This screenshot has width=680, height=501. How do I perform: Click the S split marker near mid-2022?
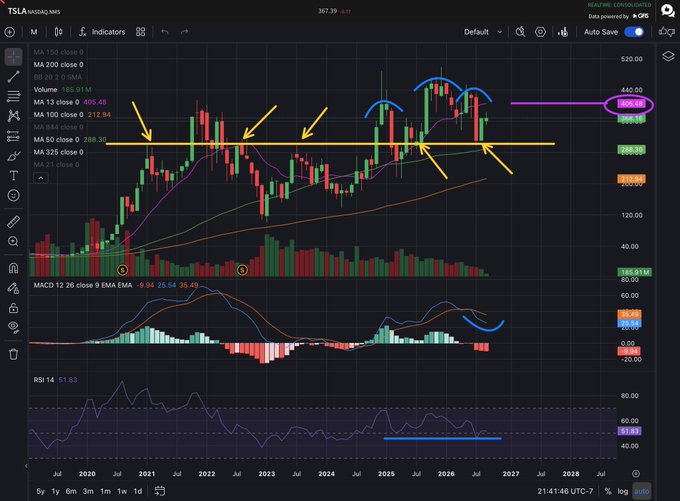(x=242, y=270)
